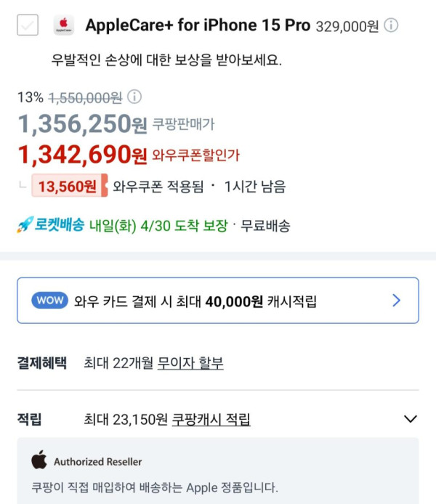Click the AppleCare product logo icon
Screen dimensions: 436x504
coord(63,26)
